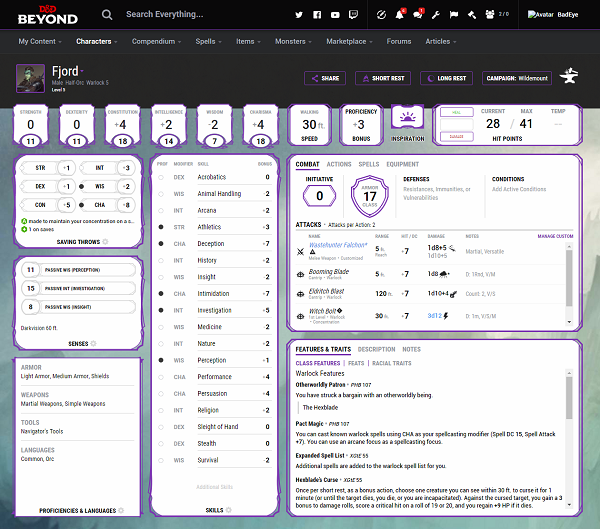Viewport: 600px width, 529px height.
Task: Expand the Compendium menu
Action: coord(157,41)
